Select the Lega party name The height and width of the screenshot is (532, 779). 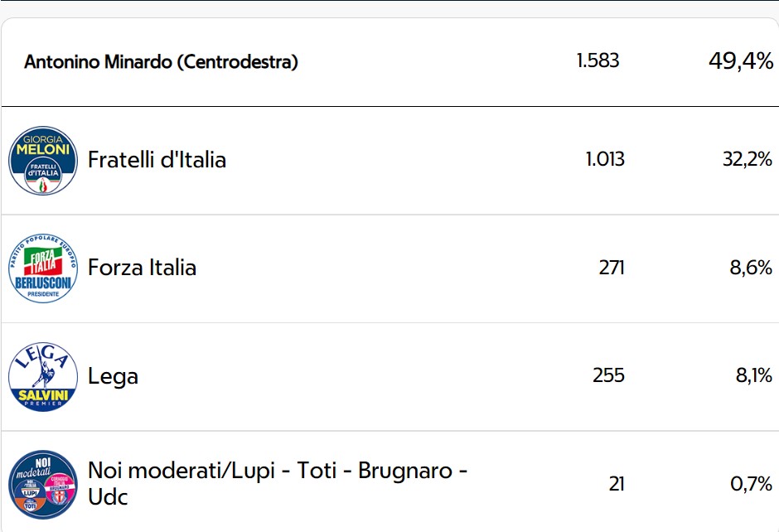point(113,376)
